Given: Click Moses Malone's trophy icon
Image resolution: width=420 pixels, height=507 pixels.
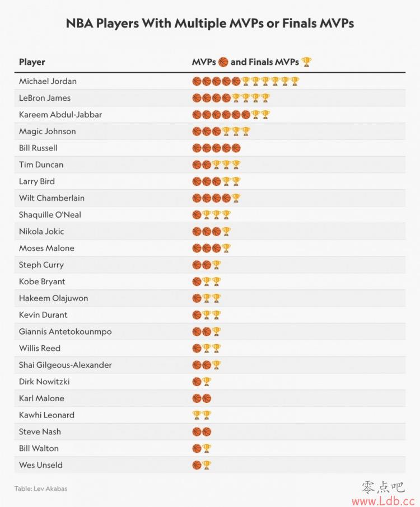Looking at the screenshot, I should click(226, 248).
